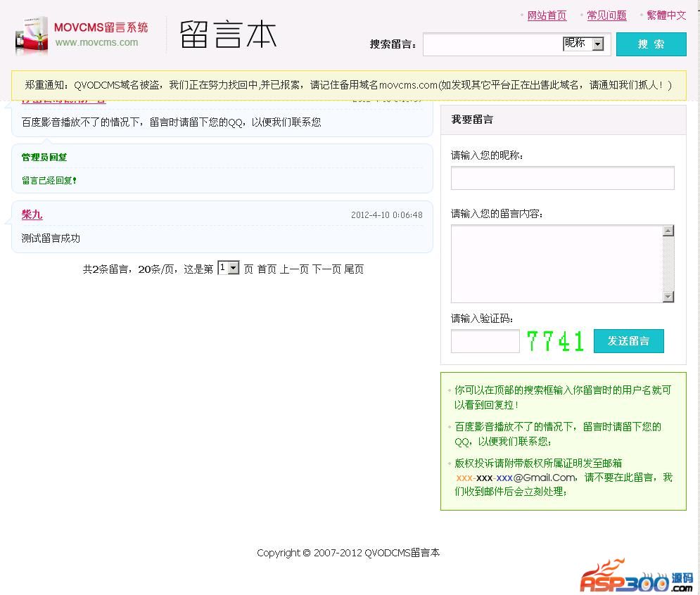This screenshot has width=700, height=595.
Task: Click the MOVCMS product box logo icon
Action: coord(32,35)
